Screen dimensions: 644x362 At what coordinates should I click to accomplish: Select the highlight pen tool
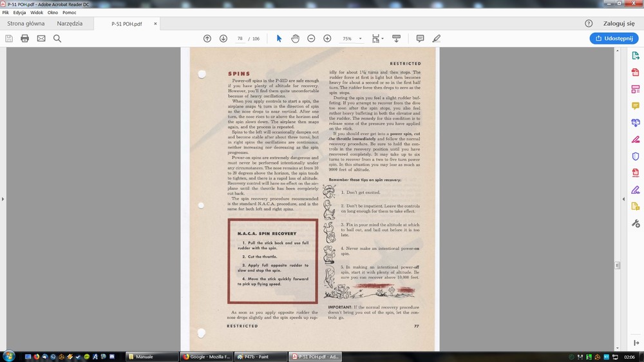(x=436, y=39)
